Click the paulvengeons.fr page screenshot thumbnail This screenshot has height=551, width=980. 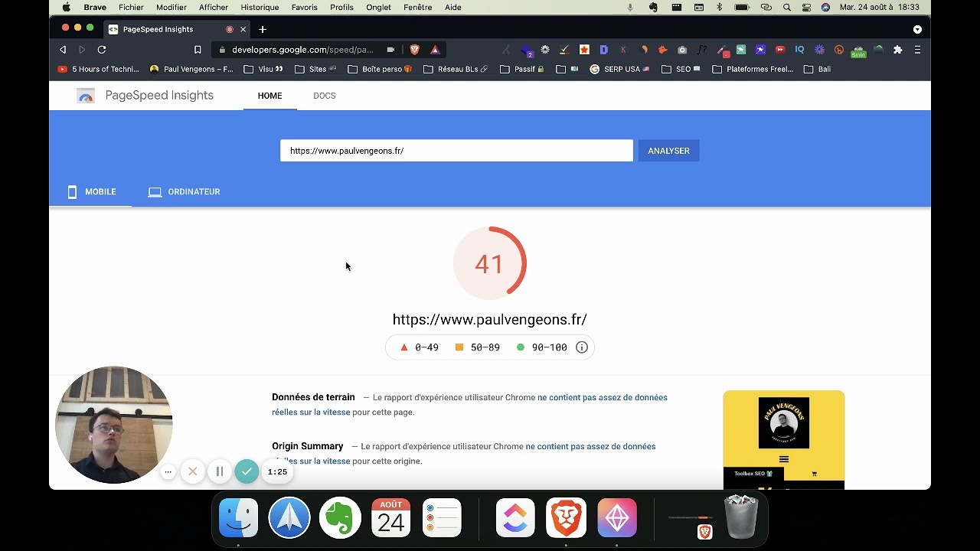click(784, 440)
